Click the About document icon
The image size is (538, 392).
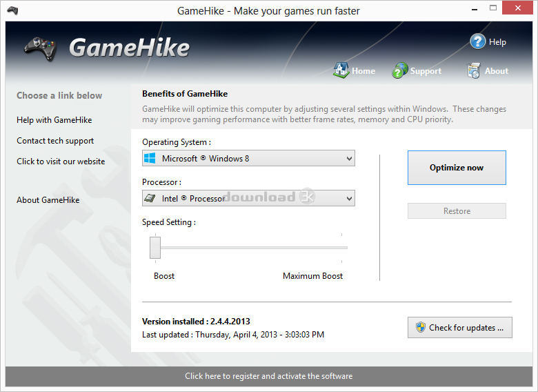click(473, 70)
